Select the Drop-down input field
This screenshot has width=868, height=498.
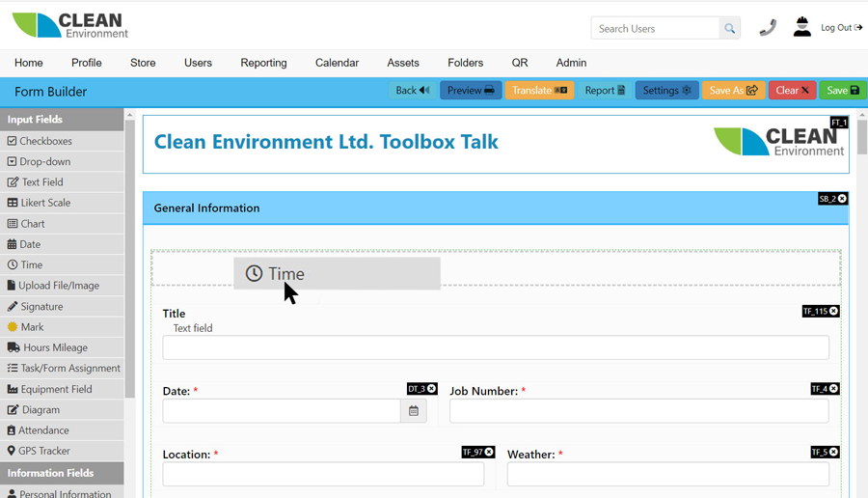click(x=62, y=161)
